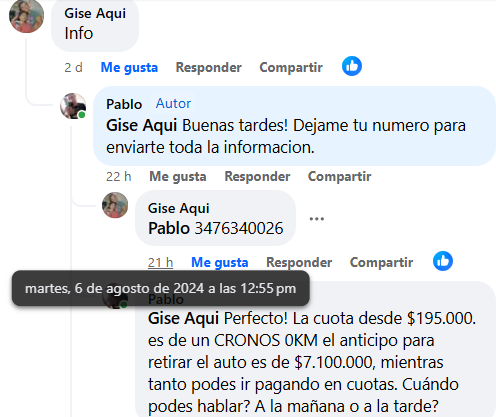Click the like reaction icon under Info comment
Screen dimensions: 496x417
[x=352, y=66]
